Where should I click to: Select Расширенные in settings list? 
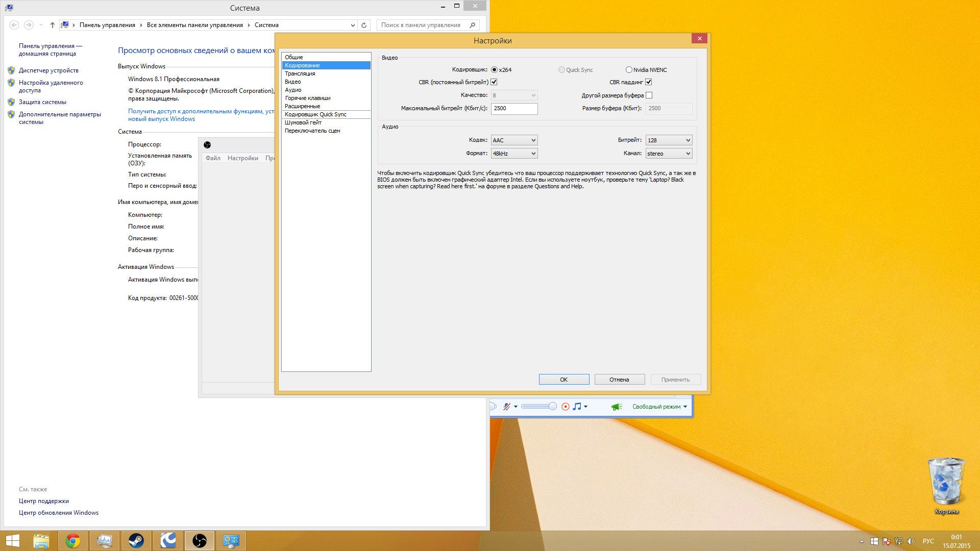pyautogui.click(x=326, y=106)
